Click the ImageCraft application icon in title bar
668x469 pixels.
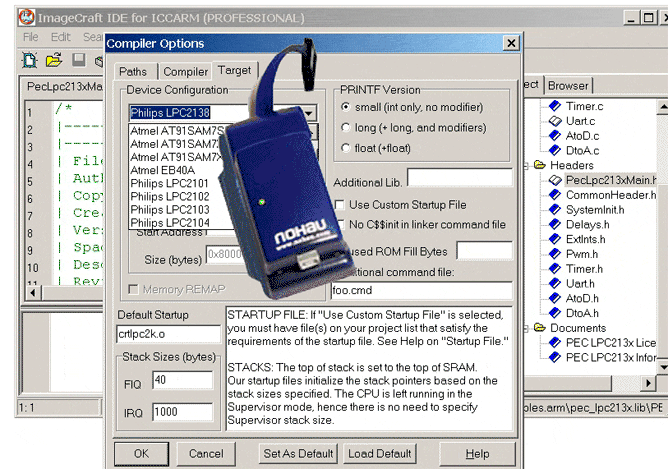[26, 17]
